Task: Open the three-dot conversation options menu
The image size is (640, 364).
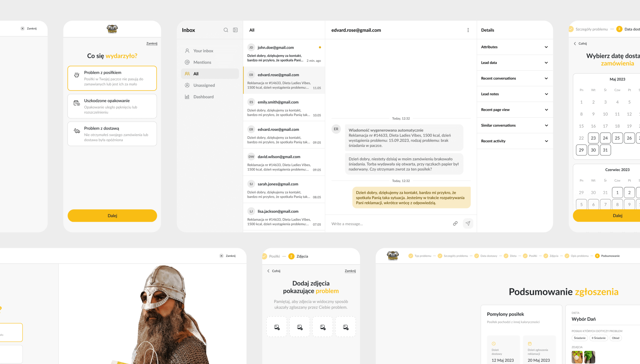Action: 468,30
